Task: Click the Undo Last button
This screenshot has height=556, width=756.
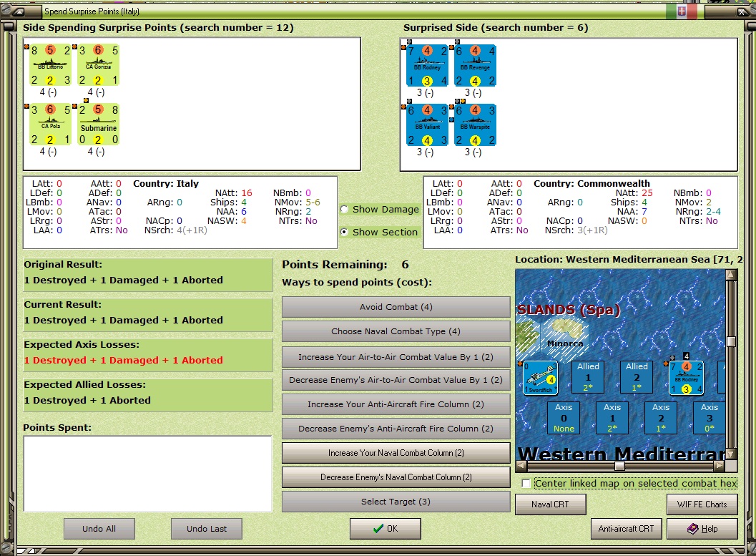Action: click(207, 529)
